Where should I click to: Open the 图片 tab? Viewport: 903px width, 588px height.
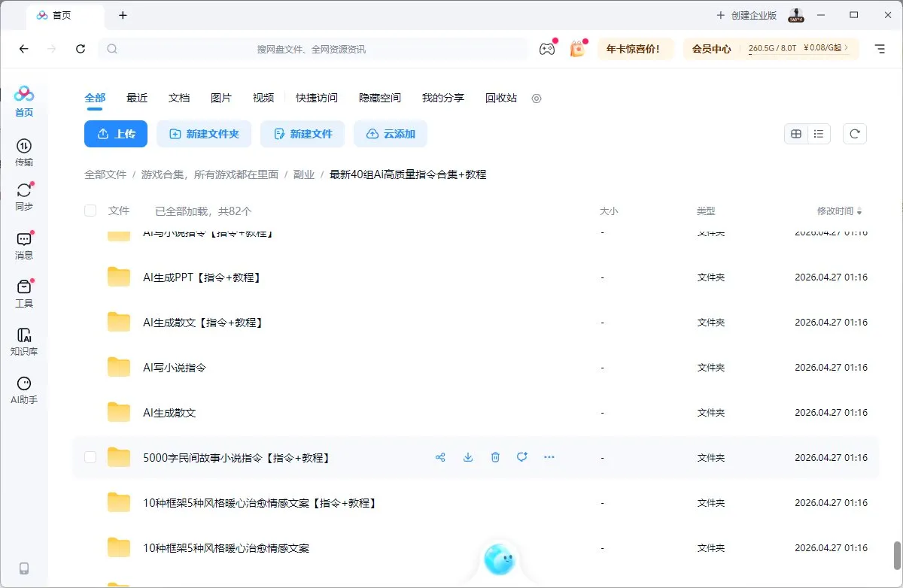tap(221, 98)
